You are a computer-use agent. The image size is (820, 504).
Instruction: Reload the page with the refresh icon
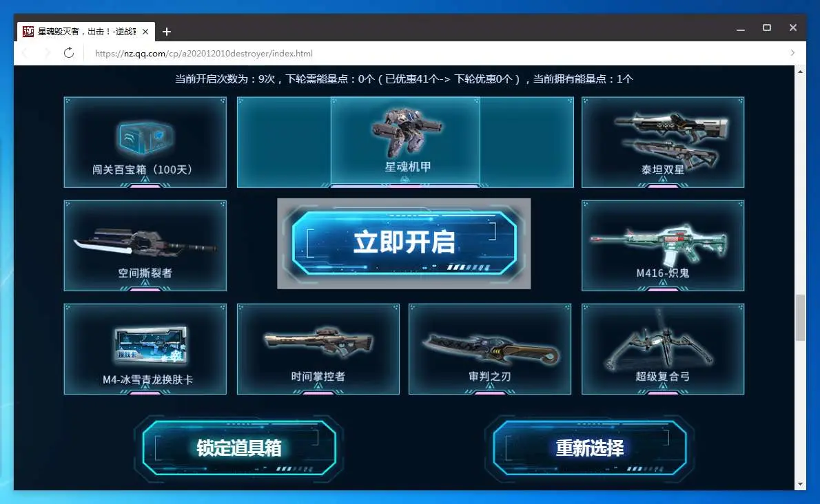tap(68, 53)
